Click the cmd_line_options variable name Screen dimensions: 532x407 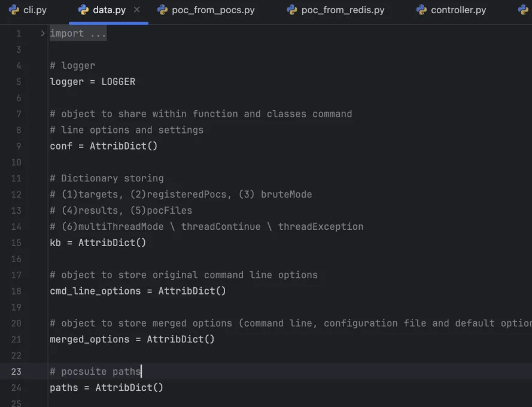(95, 291)
